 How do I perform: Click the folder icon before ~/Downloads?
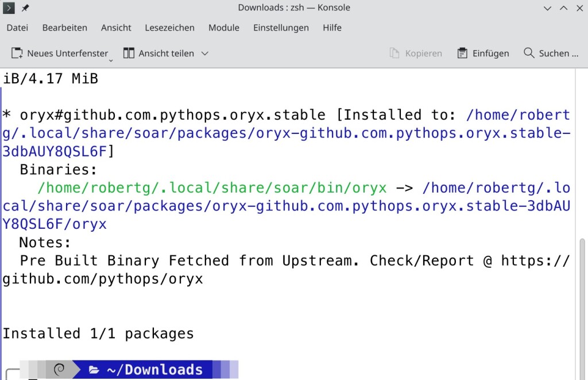coord(94,370)
